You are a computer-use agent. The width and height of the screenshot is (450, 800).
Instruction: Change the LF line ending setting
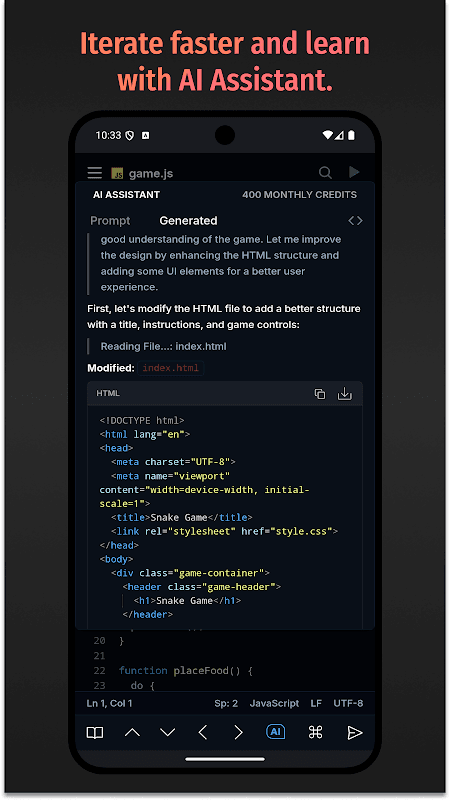[x=316, y=703]
